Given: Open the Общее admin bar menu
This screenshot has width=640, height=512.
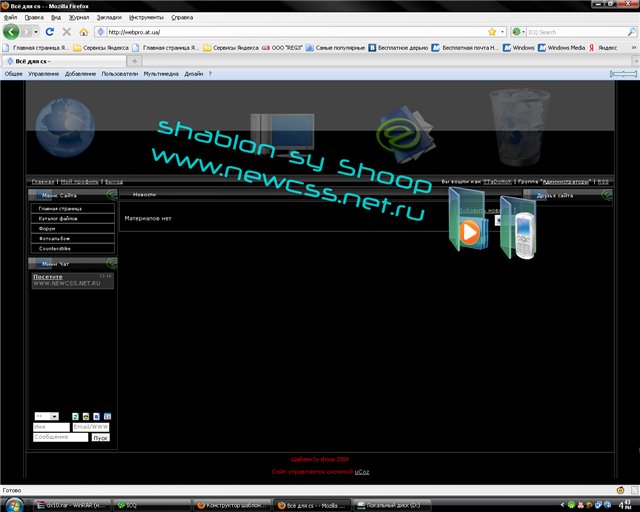Looking at the screenshot, I should coord(13,74).
